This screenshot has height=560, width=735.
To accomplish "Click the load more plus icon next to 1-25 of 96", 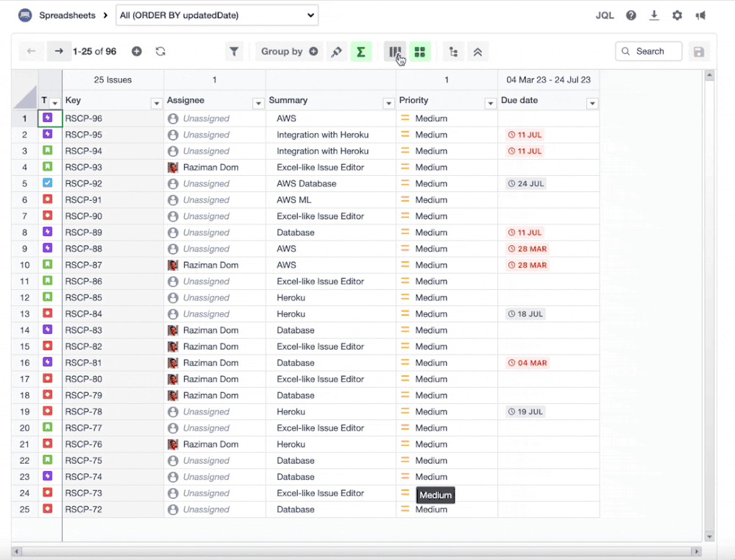I will 136,51.
